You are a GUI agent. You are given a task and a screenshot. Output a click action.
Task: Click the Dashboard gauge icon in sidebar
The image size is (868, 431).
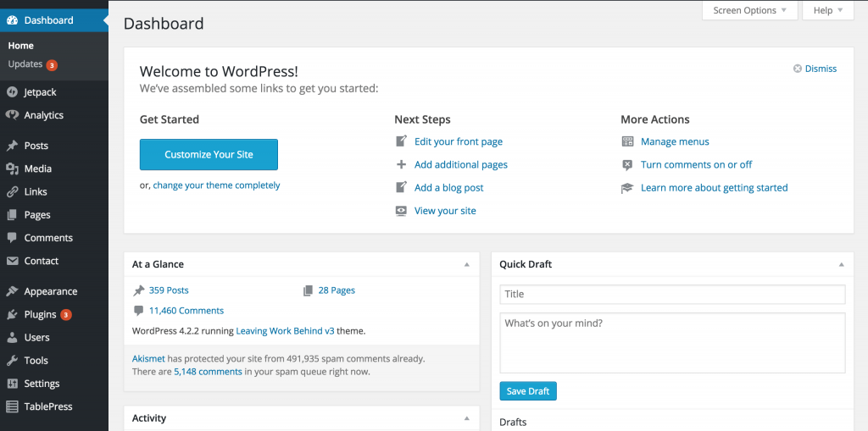click(12, 20)
